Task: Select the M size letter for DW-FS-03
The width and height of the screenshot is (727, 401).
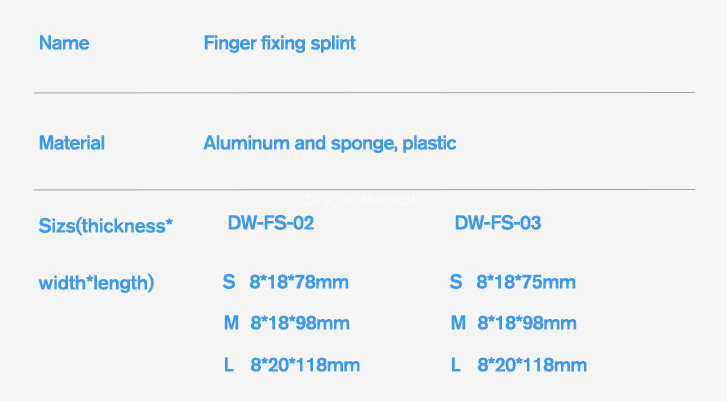Action: click(459, 323)
